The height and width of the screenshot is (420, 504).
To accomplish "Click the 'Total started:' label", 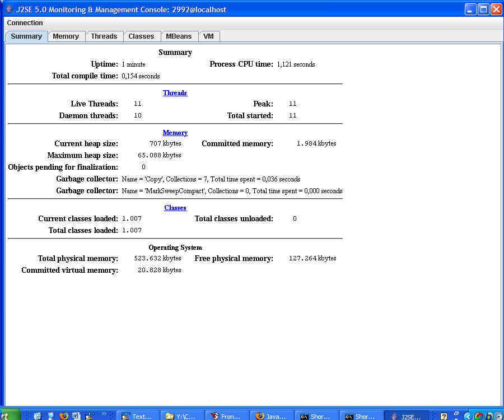I will click(250, 116).
